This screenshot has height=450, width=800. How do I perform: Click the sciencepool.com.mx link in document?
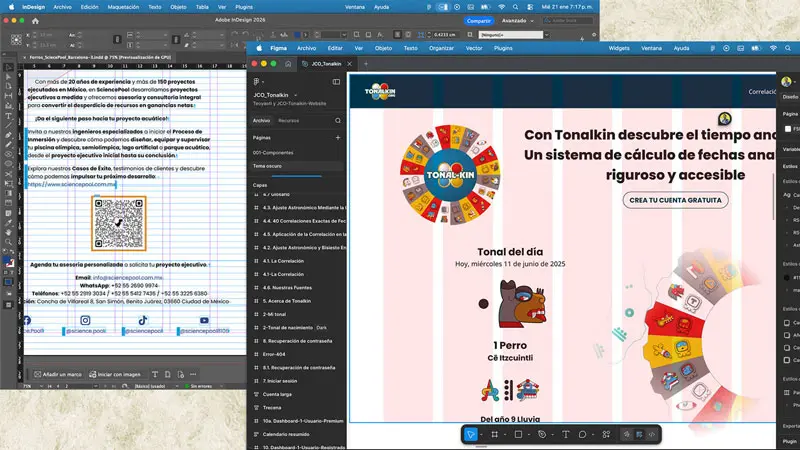point(72,184)
